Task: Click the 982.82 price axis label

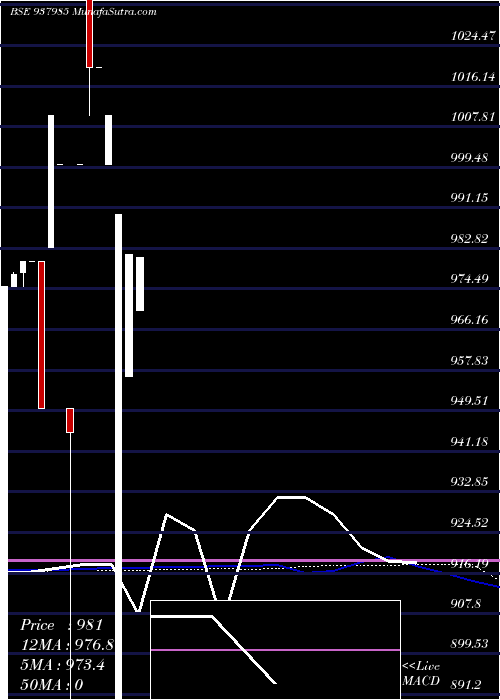Action: click(x=469, y=239)
